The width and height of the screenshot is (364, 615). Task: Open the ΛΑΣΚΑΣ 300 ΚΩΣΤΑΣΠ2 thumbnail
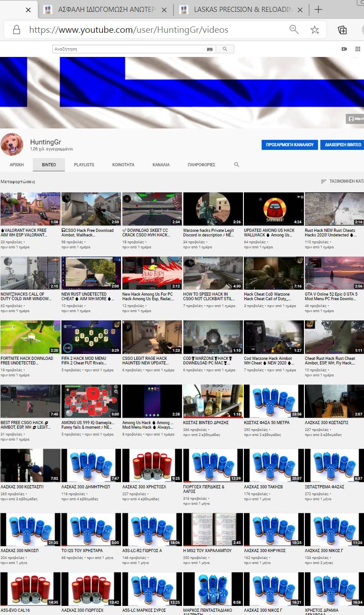tap(335, 401)
